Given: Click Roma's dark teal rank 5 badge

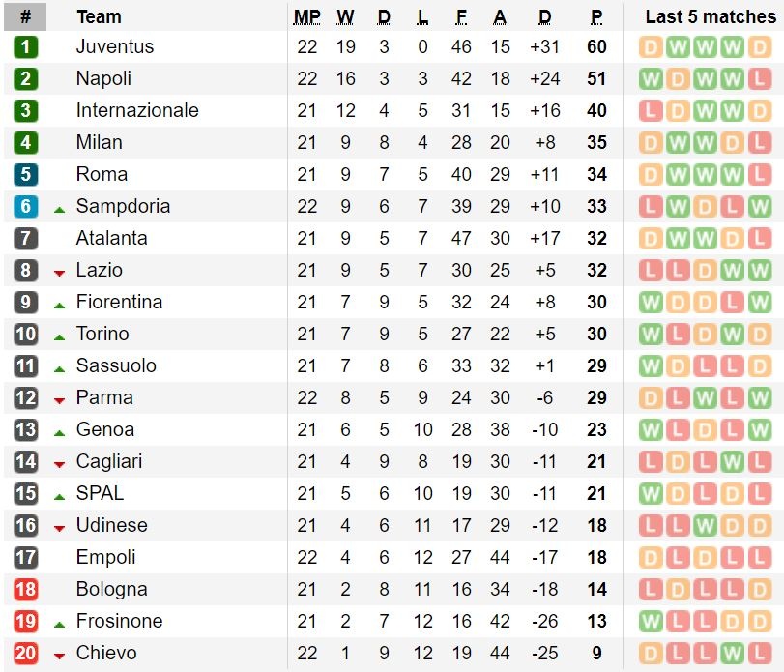Looking at the screenshot, I should tap(26, 175).
